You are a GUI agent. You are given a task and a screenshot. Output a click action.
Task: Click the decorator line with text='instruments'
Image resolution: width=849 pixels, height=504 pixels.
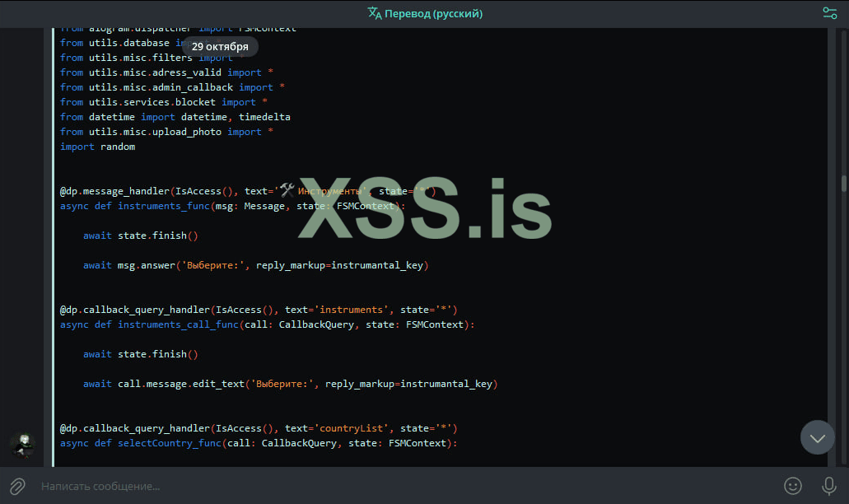click(259, 310)
